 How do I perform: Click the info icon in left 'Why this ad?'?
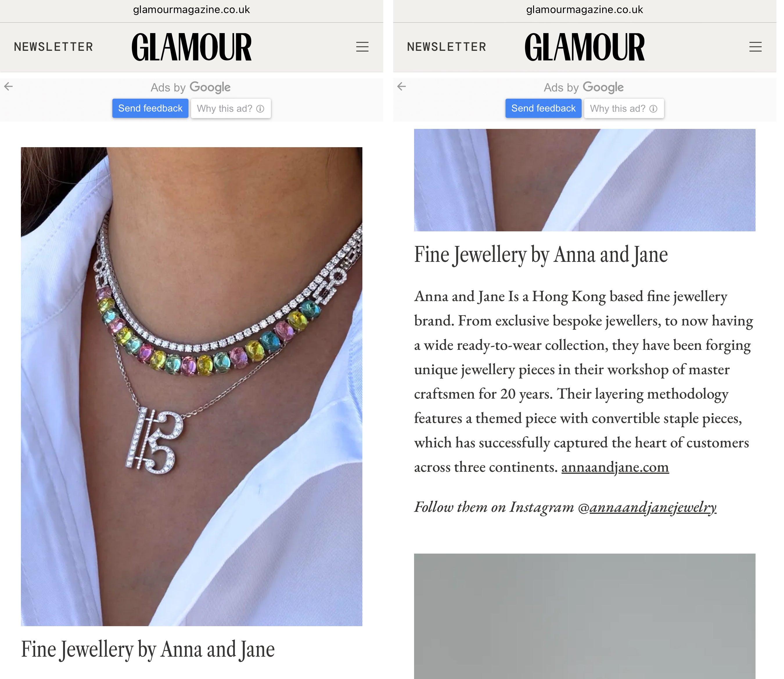[x=260, y=109]
